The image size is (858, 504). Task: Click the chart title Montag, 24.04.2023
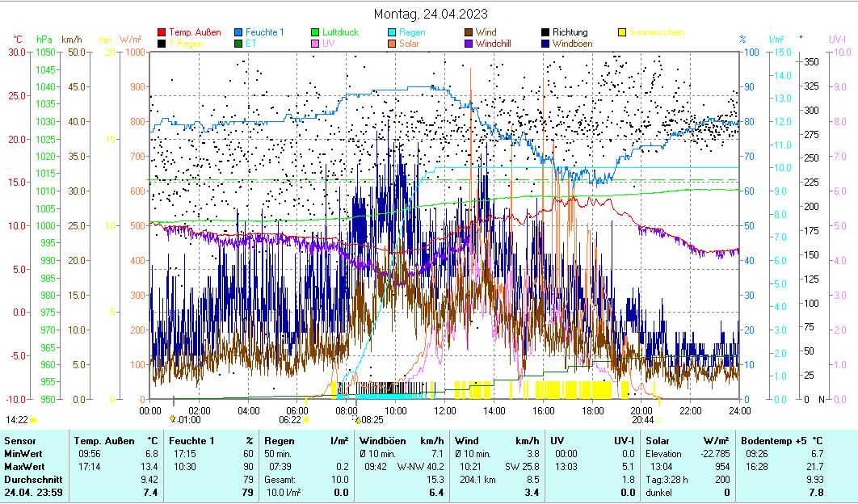pos(431,14)
